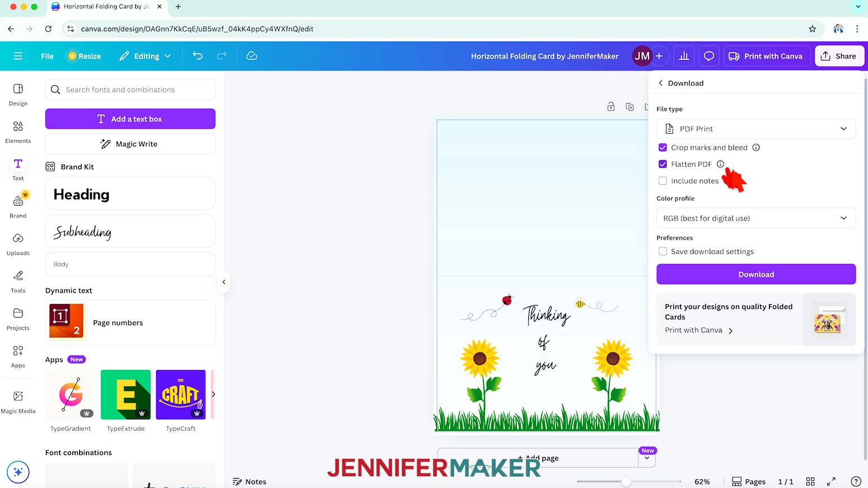Check Save download settings
Viewport: 868px width, 488px height.
click(663, 251)
